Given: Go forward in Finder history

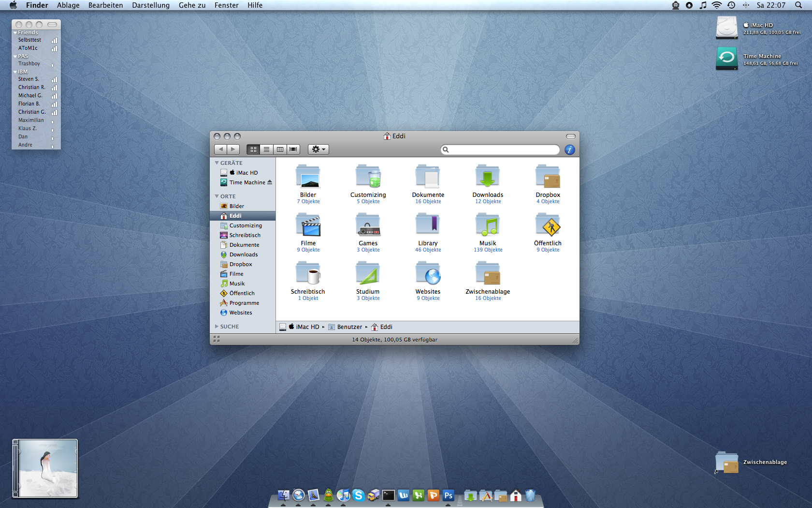Looking at the screenshot, I should 233,149.
